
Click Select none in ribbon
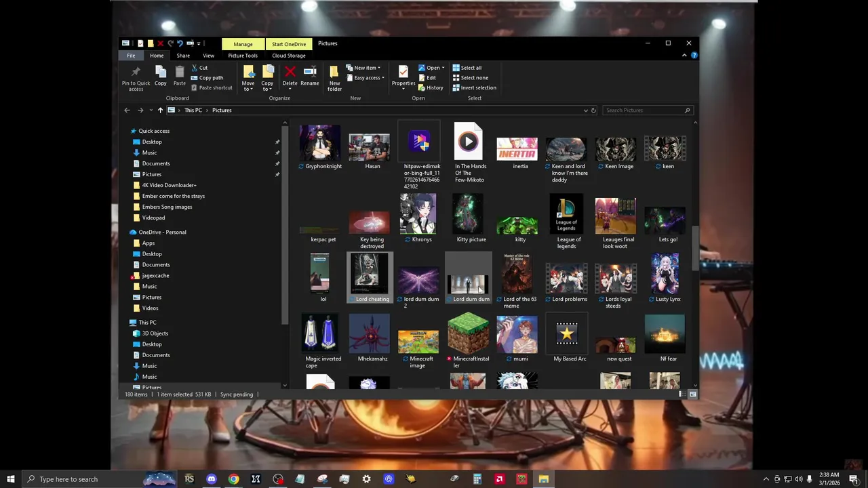[470, 77]
